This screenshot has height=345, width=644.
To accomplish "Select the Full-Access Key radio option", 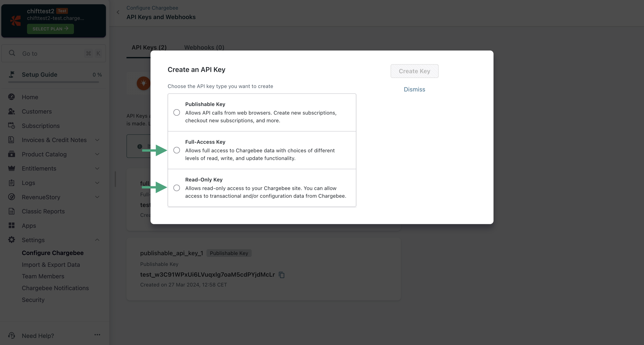I will pos(176,150).
